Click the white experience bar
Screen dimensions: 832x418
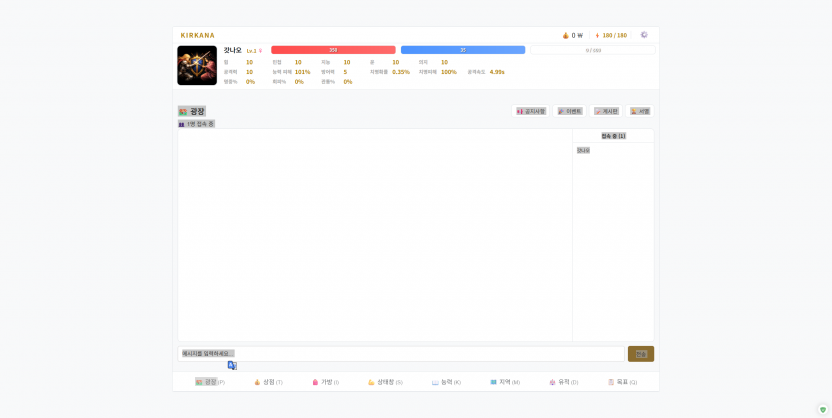pyautogui.click(x=593, y=50)
